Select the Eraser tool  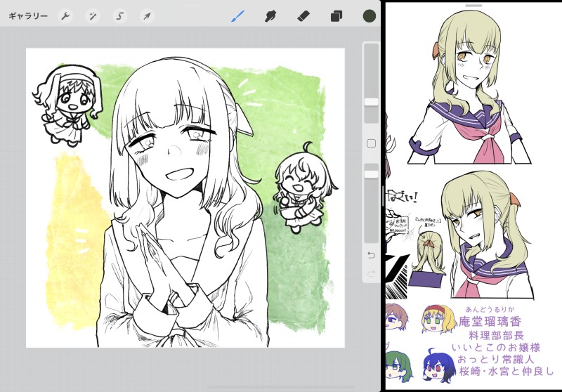[303, 16]
